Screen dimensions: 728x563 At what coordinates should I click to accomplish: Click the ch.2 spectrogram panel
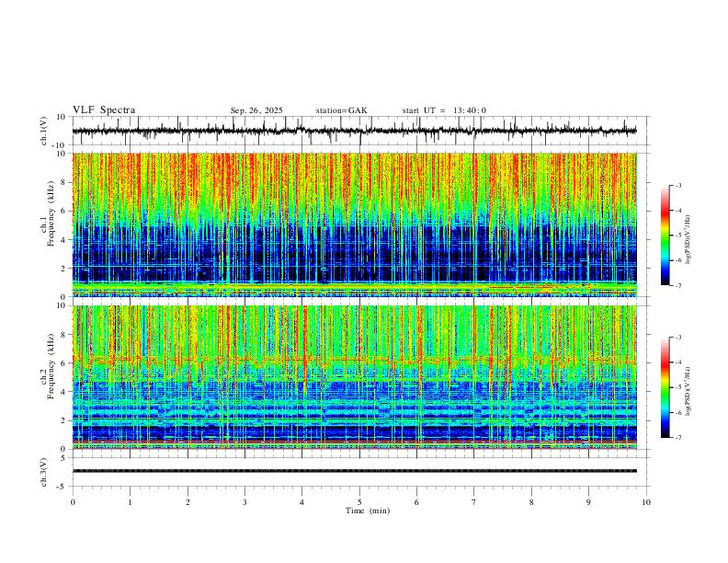coord(354,377)
